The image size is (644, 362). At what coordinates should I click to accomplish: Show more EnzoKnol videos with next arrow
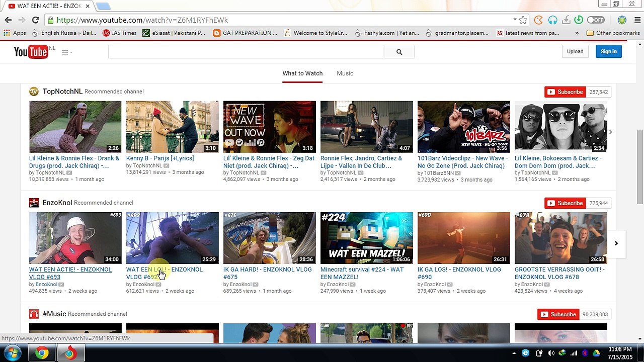[616, 243]
